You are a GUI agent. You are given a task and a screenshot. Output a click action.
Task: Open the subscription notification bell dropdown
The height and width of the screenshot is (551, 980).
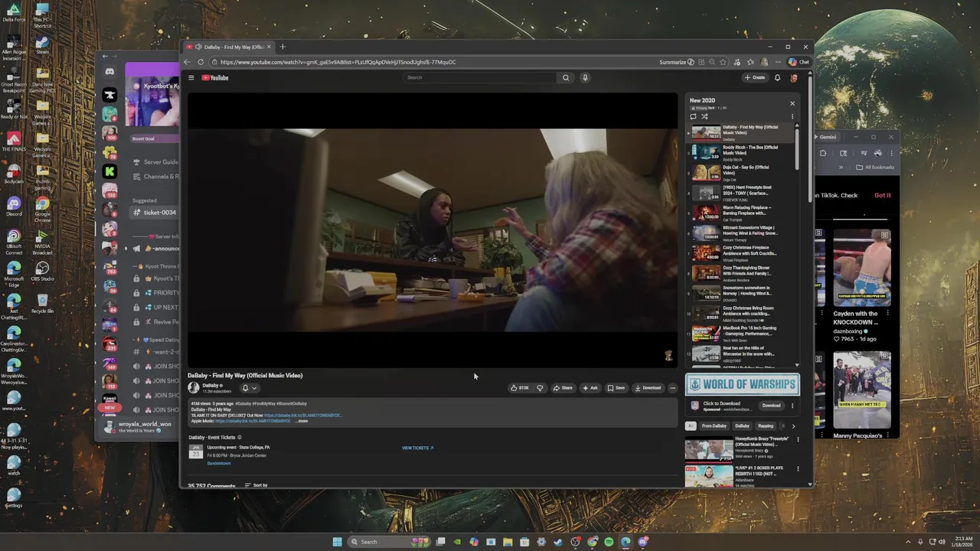point(250,388)
